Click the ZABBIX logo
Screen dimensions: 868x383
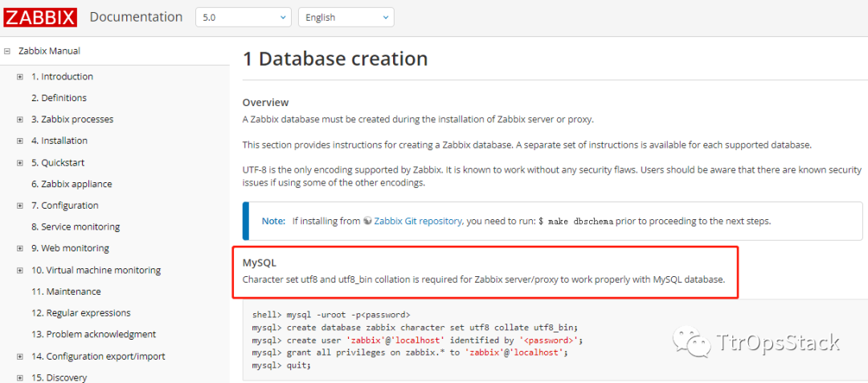click(x=40, y=17)
